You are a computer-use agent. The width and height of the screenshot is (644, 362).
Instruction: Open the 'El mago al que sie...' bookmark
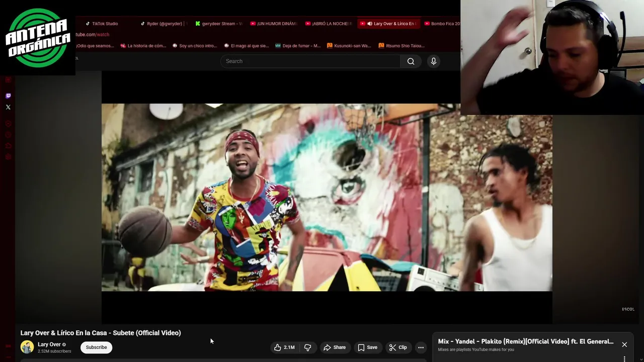tap(246, 46)
